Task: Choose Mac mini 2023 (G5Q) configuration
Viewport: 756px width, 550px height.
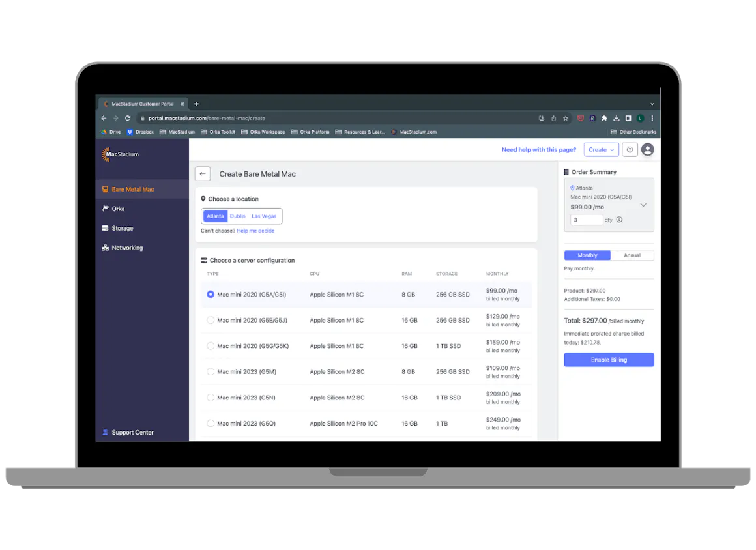Action: click(211, 424)
